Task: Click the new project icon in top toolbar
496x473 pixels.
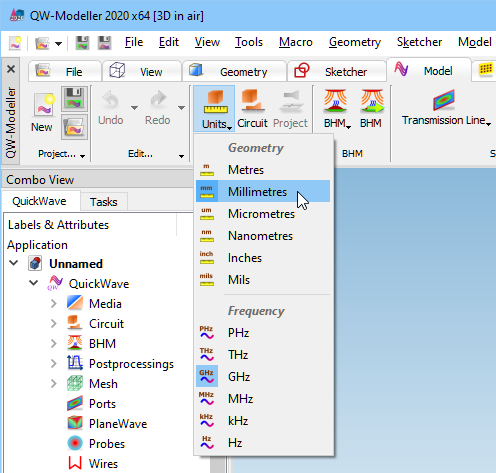Action: click(x=15, y=43)
